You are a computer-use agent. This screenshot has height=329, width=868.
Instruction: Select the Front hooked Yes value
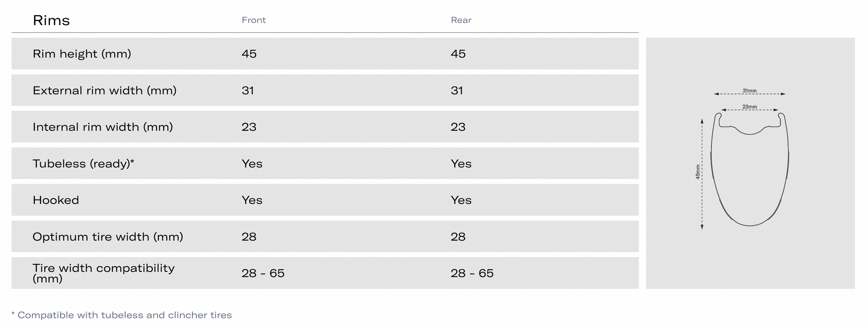(252, 200)
